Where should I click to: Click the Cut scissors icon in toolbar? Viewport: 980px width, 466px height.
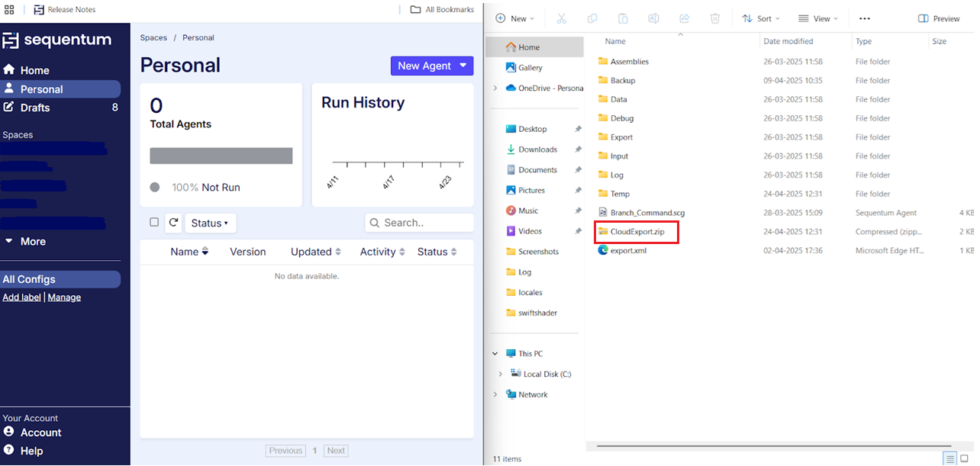coord(561,18)
